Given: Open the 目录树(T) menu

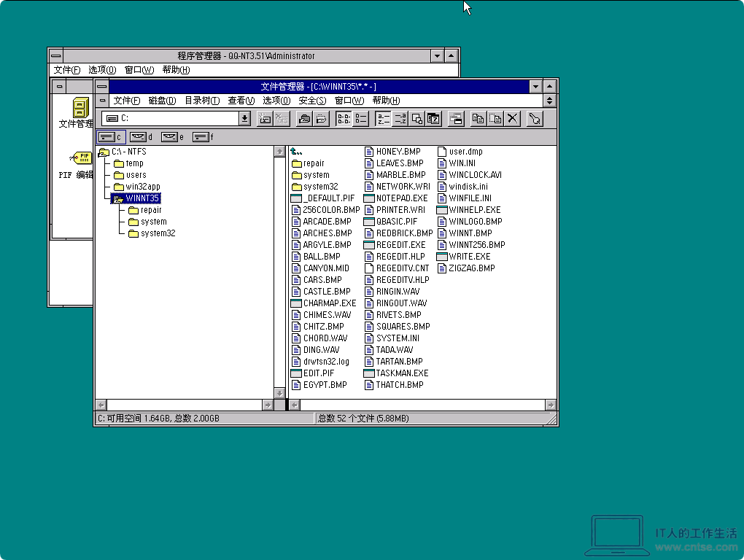Looking at the screenshot, I should [201, 101].
